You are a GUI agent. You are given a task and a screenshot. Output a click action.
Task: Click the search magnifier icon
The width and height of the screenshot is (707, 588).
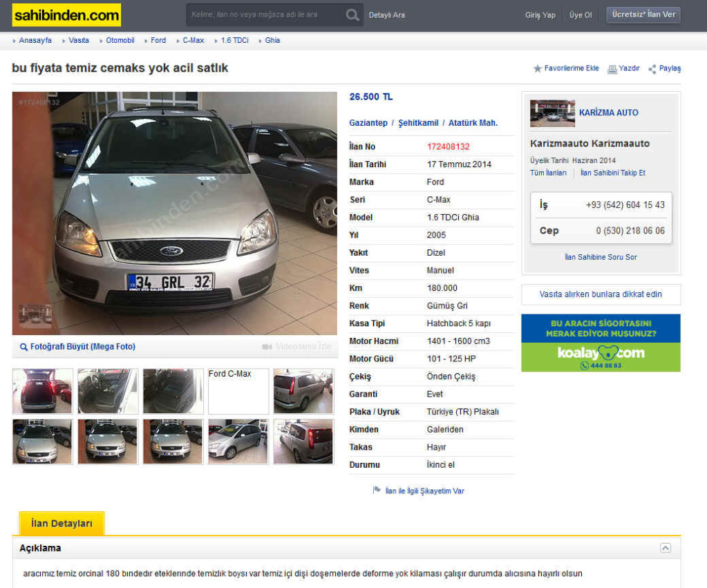click(x=352, y=15)
